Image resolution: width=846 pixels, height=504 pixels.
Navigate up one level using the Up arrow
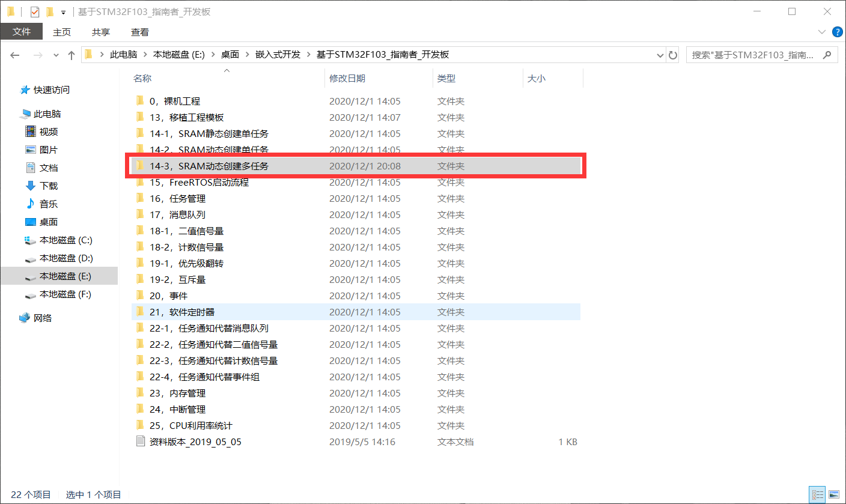tap(70, 55)
